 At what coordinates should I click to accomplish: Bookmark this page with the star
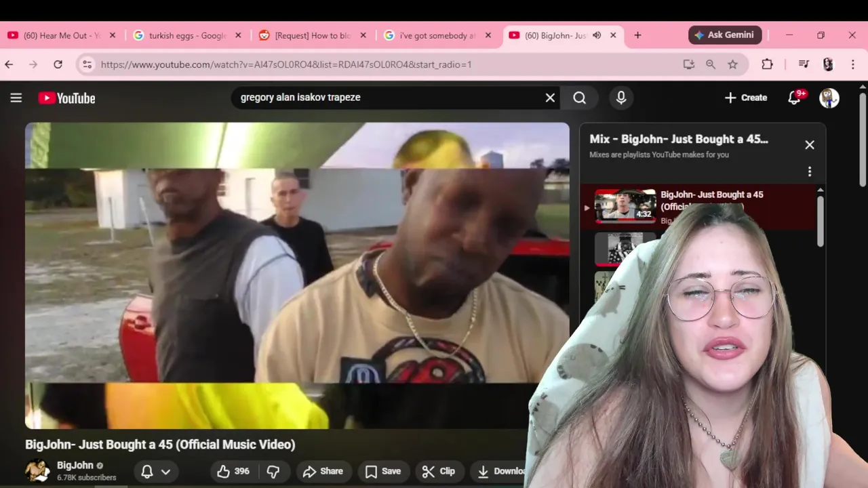click(x=732, y=64)
